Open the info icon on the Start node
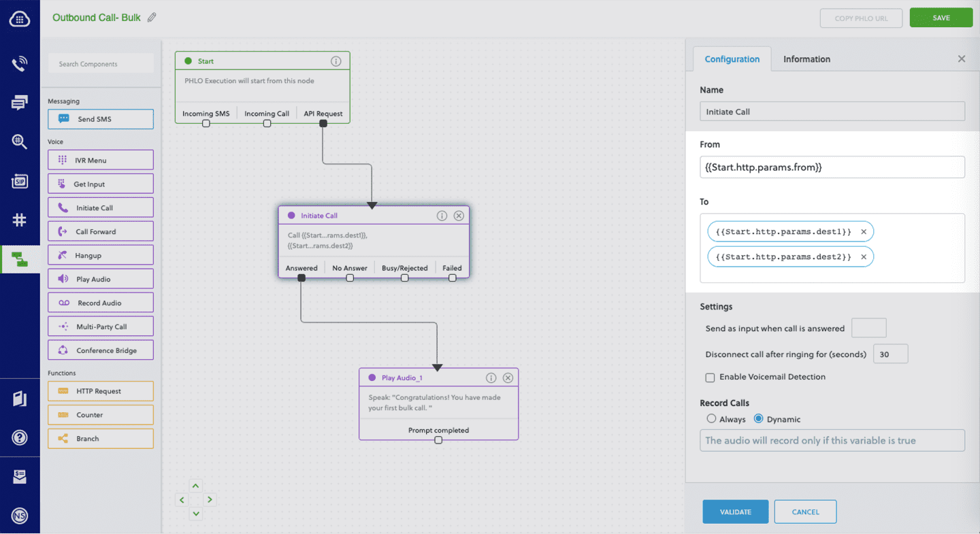The width and height of the screenshot is (980, 534). click(x=336, y=61)
